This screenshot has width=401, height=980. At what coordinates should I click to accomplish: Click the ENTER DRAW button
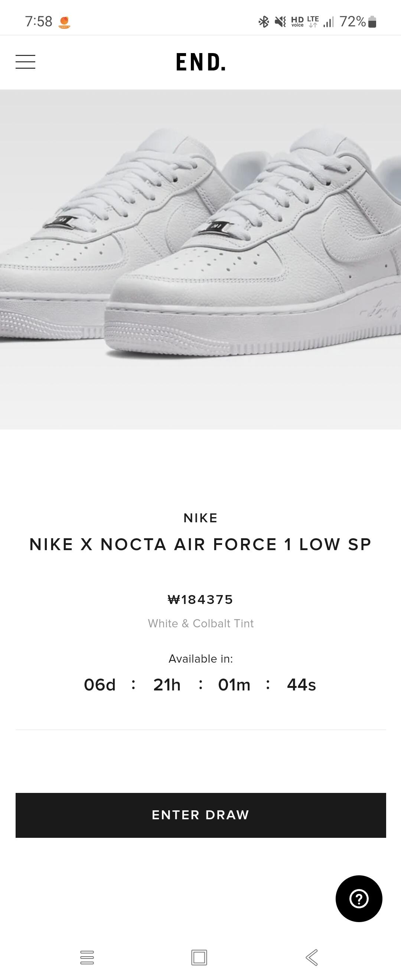coord(200,814)
